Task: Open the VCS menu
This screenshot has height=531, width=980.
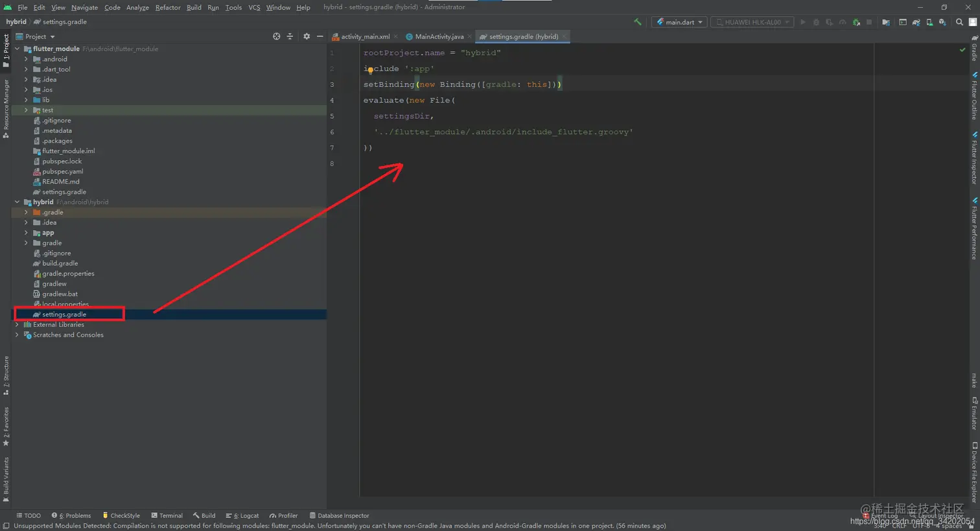Action: (x=254, y=7)
